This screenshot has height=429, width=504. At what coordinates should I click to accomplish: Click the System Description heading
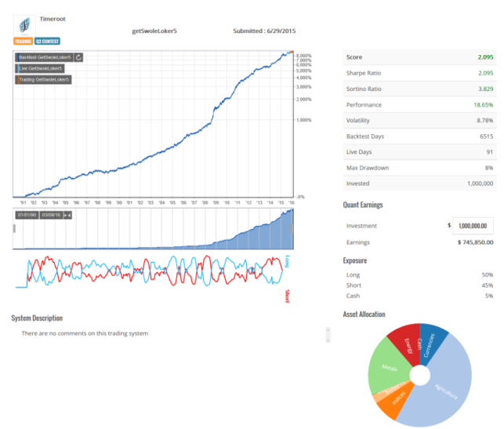(x=37, y=318)
